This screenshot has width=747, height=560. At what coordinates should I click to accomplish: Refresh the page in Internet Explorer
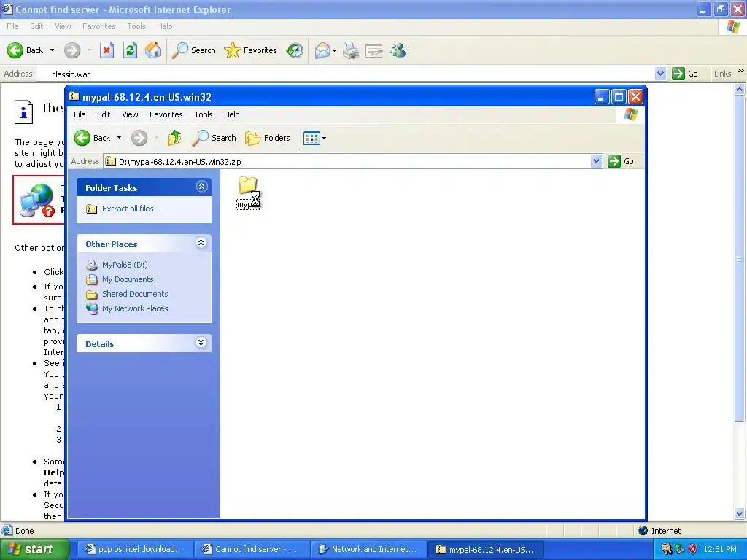pos(130,50)
